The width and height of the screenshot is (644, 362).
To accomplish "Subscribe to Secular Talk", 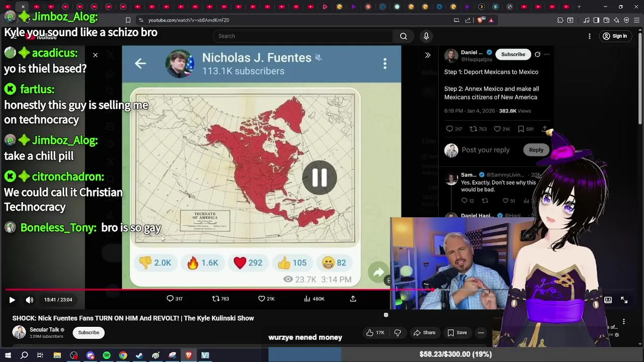I will (89, 332).
